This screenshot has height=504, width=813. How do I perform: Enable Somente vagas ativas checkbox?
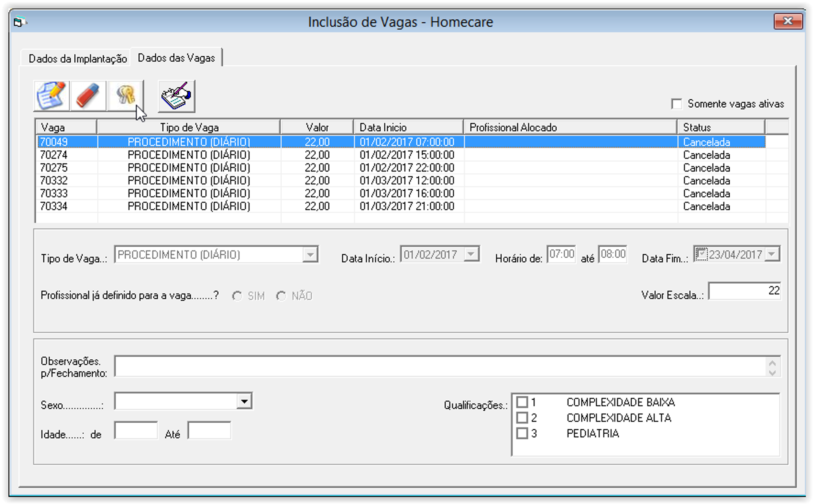tap(676, 104)
